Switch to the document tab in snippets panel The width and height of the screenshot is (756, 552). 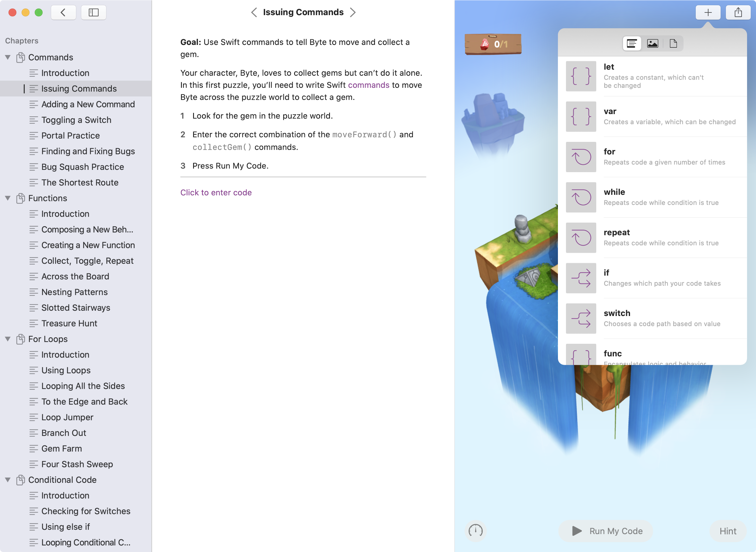point(673,43)
